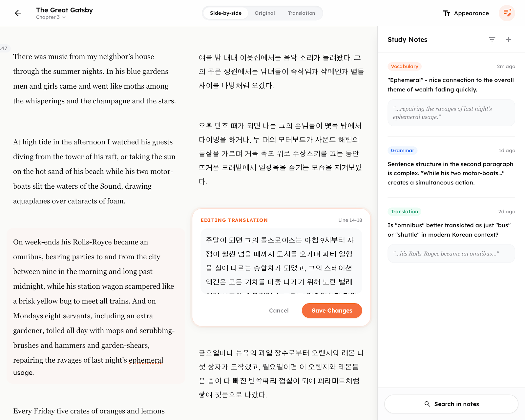Select the highlighted "On week-ends" paragraph
525x420 pixels.
pyautogui.click(x=96, y=306)
